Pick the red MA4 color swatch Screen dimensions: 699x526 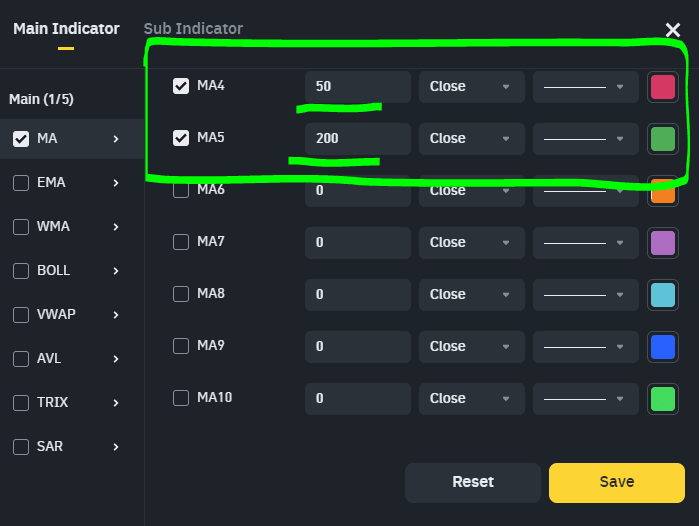click(x=662, y=86)
